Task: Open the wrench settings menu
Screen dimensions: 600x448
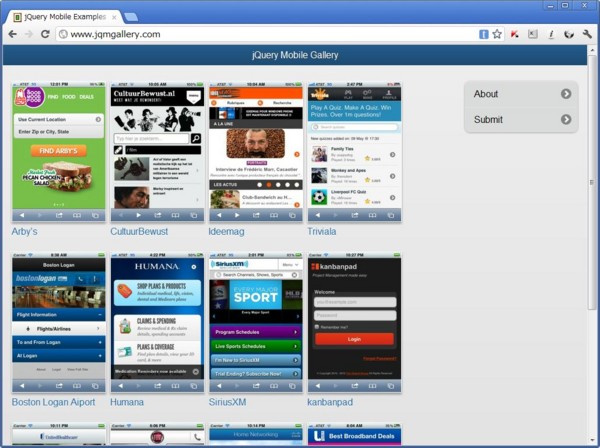Action: [587, 34]
